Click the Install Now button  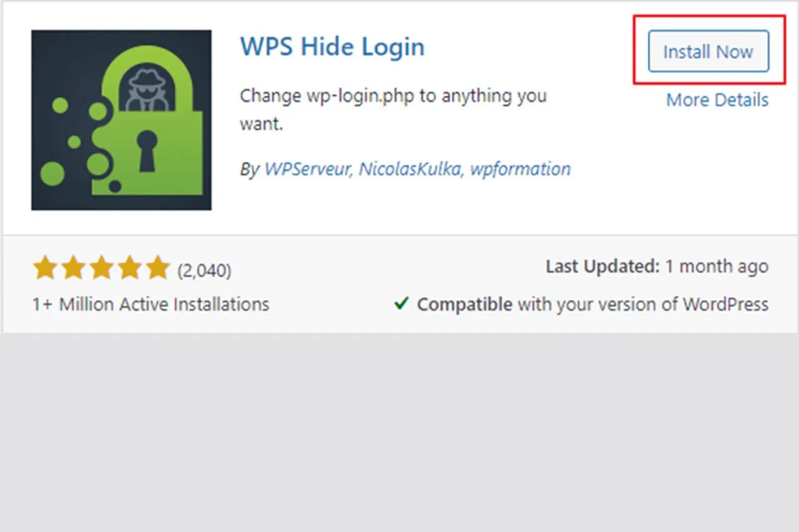click(x=708, y=51)
